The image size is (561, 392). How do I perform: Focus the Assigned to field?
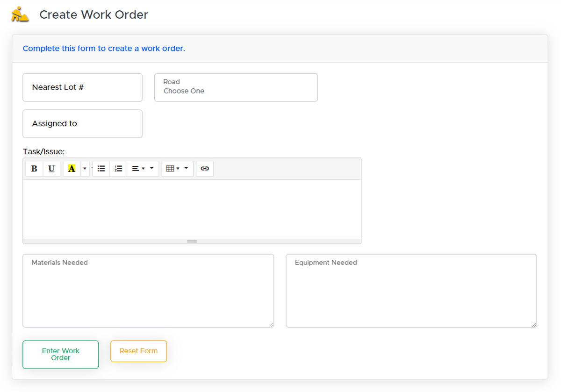click(82, 124)
